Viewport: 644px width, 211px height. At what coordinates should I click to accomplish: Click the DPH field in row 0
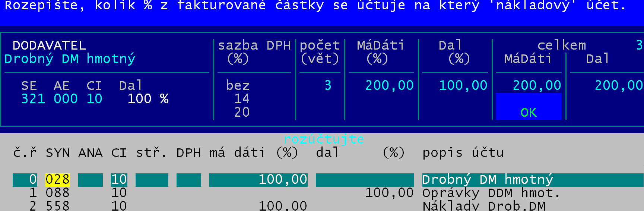click(x=188, y=180)
